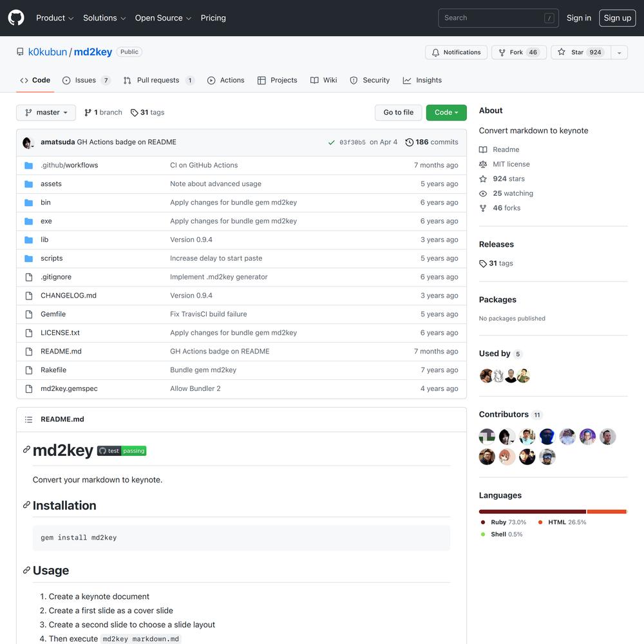Open the LICENSE.txt file
Screen dimensions: 644x644
[x=60, y=333]
